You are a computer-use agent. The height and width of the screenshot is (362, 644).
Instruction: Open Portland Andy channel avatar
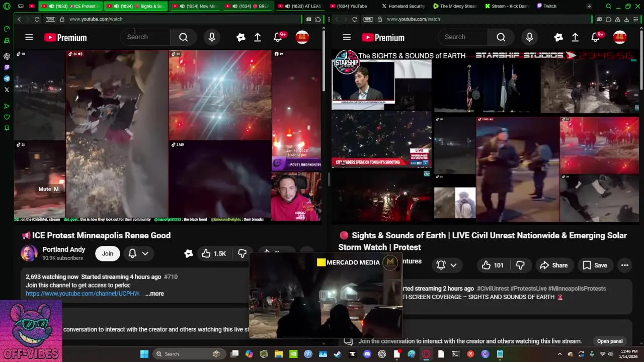(29, 253)
